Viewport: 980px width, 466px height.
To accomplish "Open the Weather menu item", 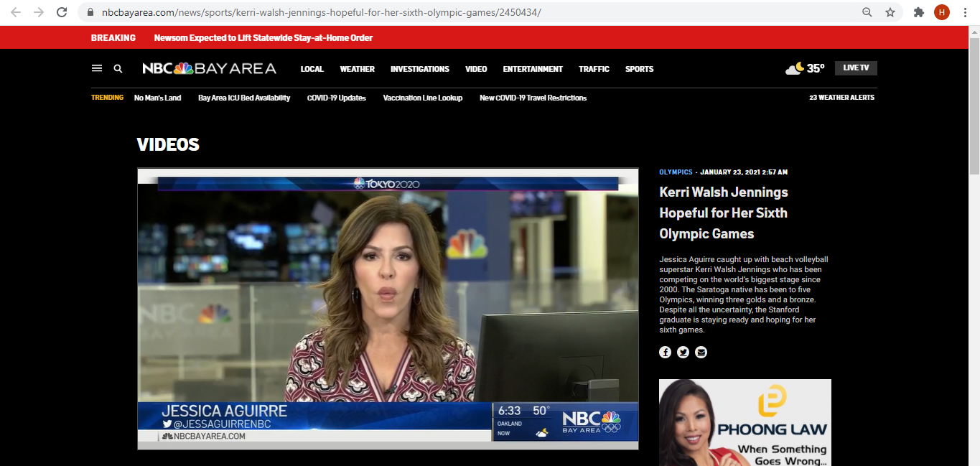I will (x=357, y=69).
